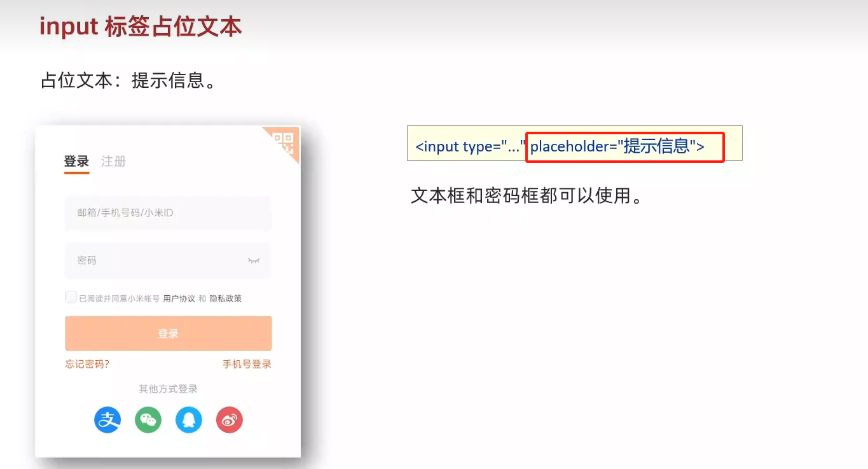Click the 手机号登录 phone login link
The width and height of the screenshot is (868, 469).
(247, 363)
